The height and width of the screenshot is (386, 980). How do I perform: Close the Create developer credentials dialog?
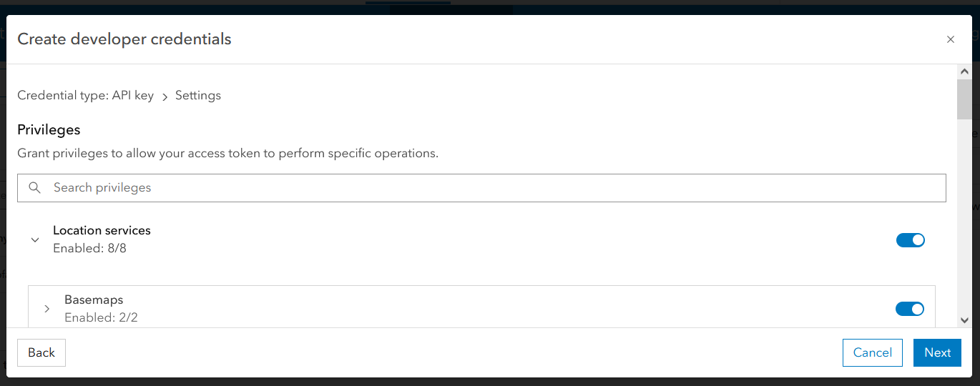pyautogui.click(x=950, y=40)
